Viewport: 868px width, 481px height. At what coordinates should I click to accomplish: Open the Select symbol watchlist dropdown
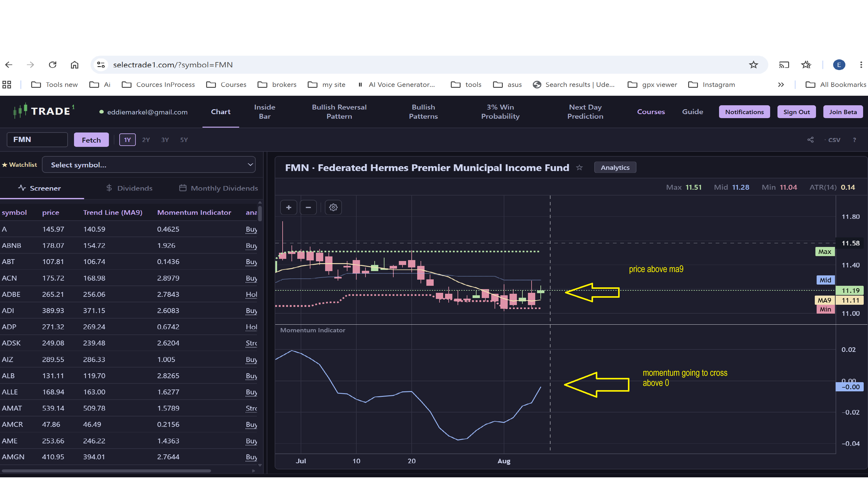click(x=149, y=165)
